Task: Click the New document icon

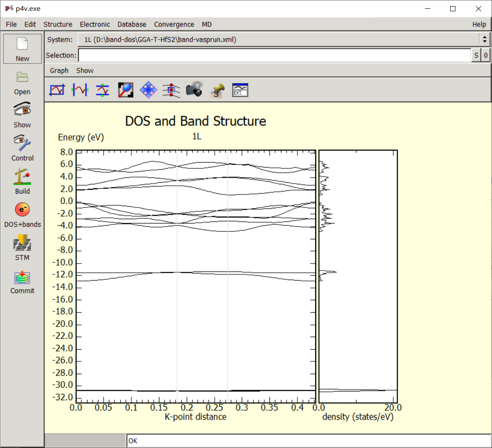Action: (x=22, y=44)
